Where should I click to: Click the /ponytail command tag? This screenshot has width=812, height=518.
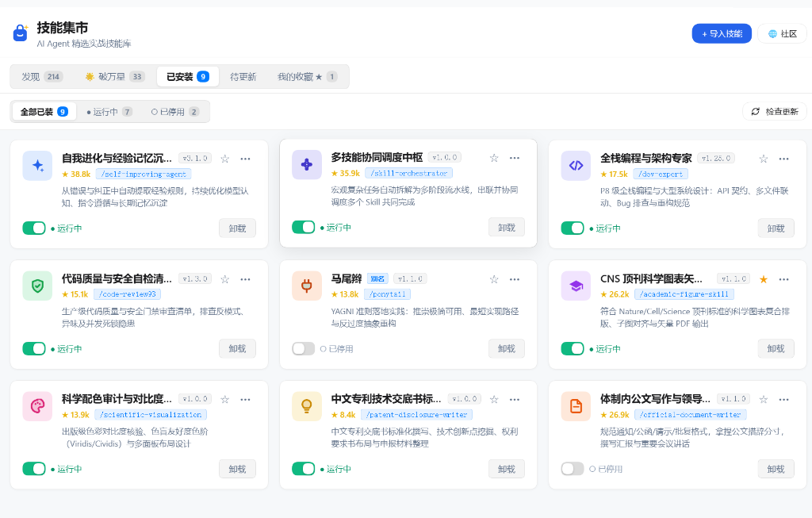pyautogui.click(x=388, y=294)
